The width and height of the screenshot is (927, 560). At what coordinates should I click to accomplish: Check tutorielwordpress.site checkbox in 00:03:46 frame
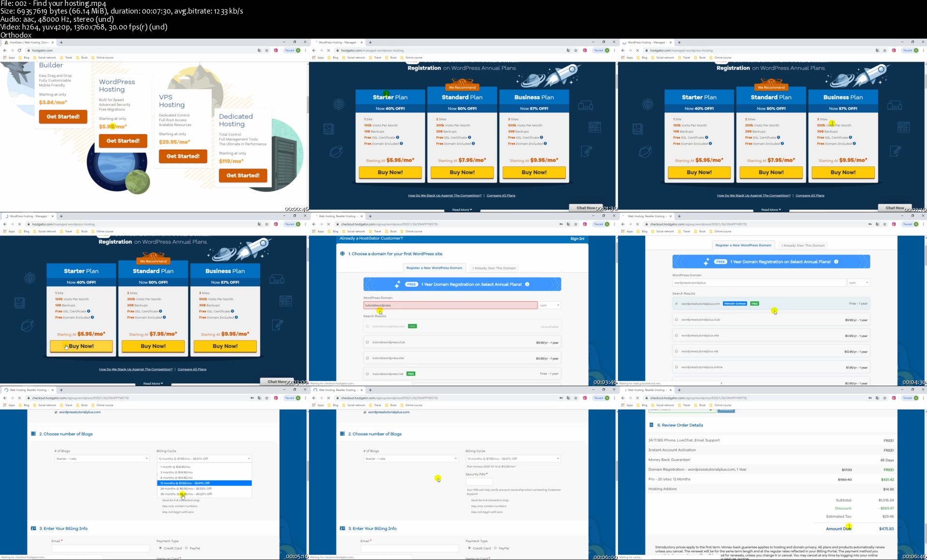[x=367, y=358]
